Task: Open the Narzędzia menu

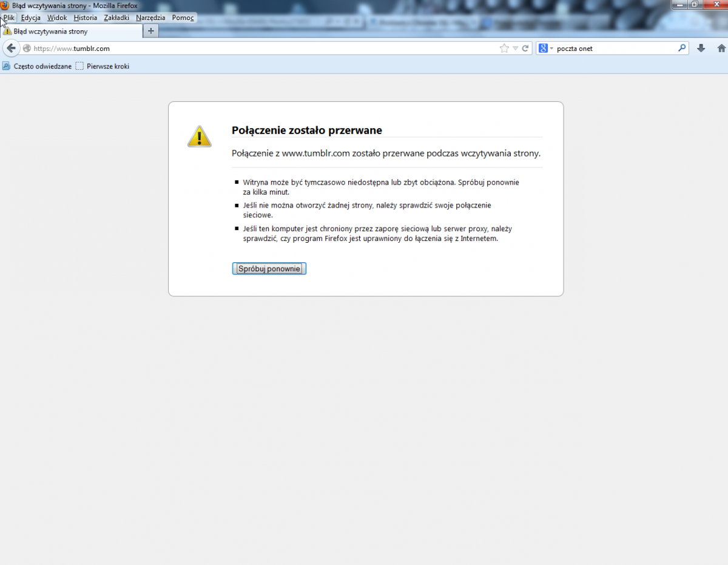Action: 150,18
